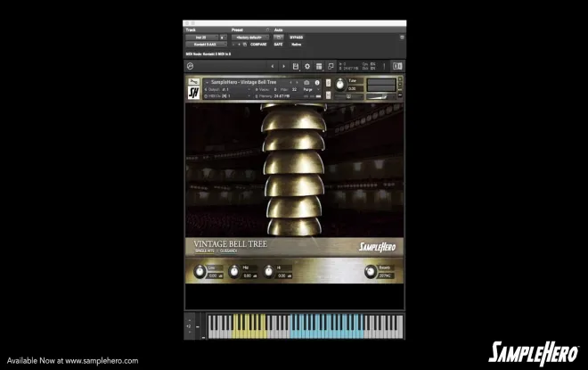Click the instrument pan slider
The image size is (588, 370).
[348, 96]
